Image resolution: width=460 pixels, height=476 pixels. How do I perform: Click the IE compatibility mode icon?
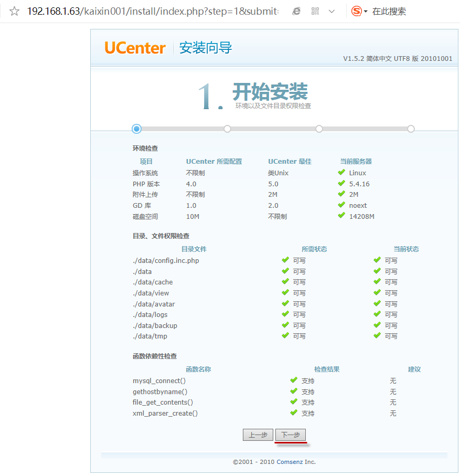pos(296,11)
